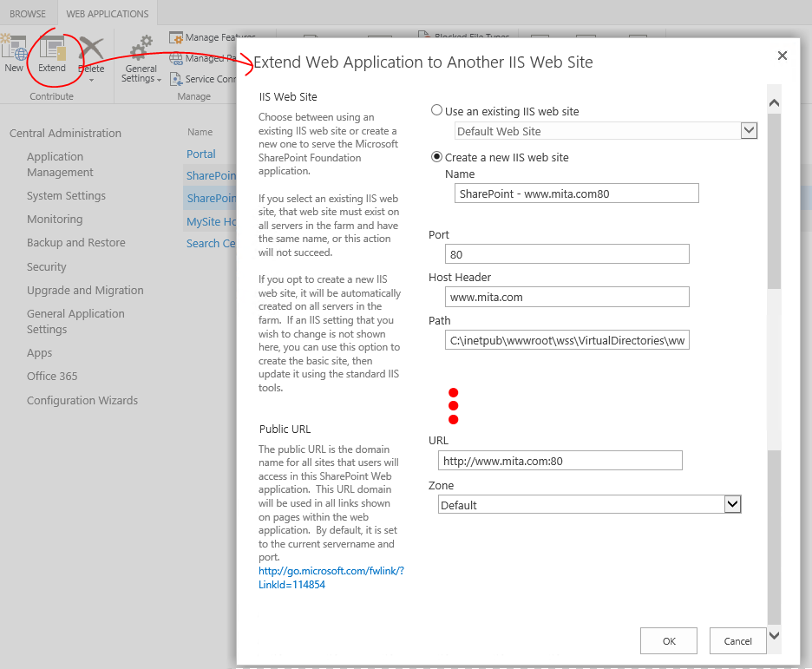Screen dimensions: 812x669
Task: Open the Portal web application
Action: coord(200,154)
